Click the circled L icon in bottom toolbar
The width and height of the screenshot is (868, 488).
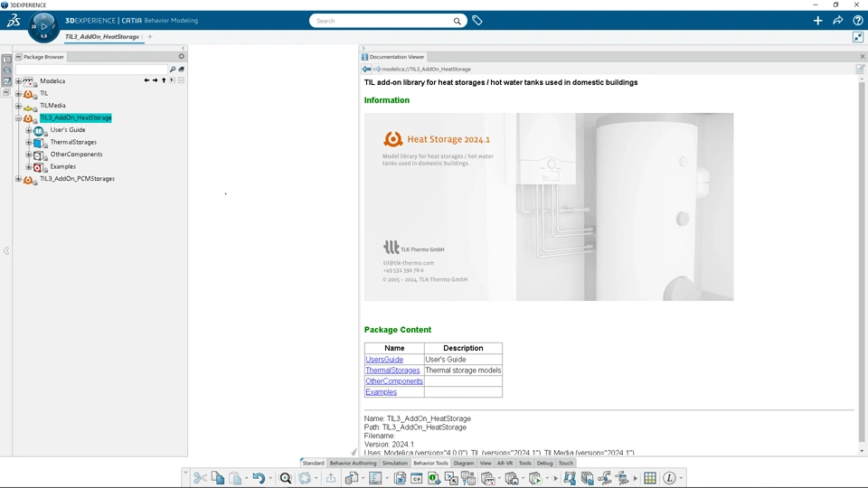coord(669,478)
